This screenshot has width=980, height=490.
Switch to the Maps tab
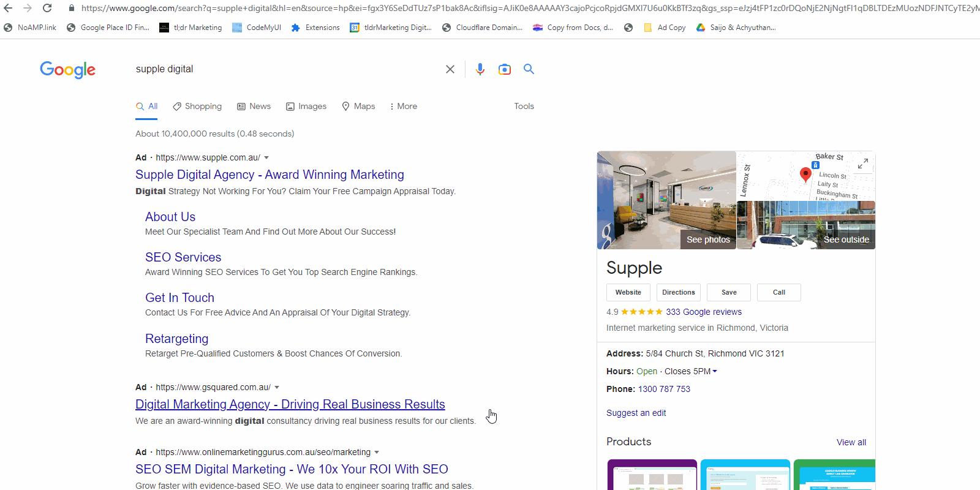(x=358, y=107)
